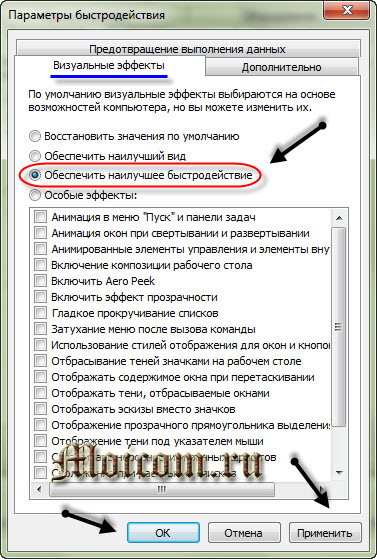The width and height of the screenshot is (377, 559).
Task: Click the OK button
Action: (x=163, y=533)
